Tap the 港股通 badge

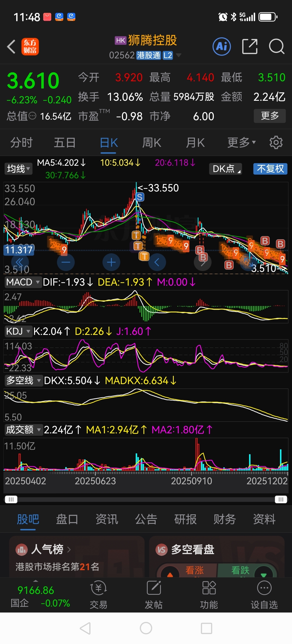click(149, 55)
